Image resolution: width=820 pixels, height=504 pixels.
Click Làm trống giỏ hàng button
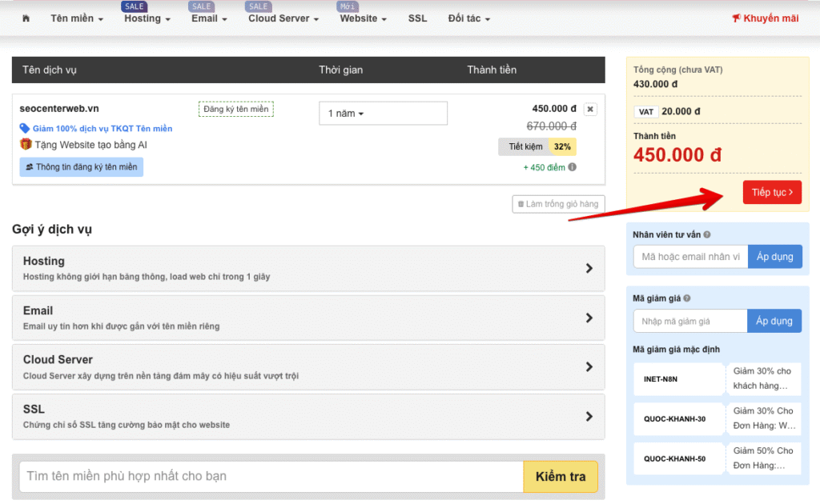559,204
